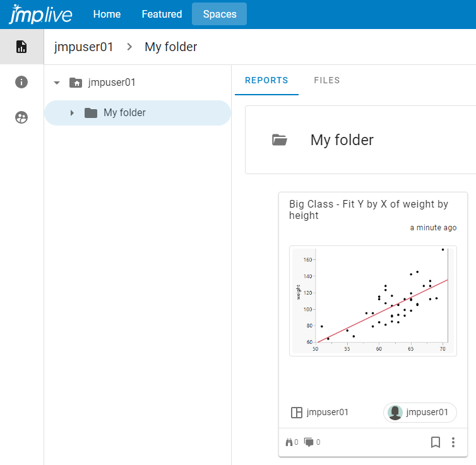
Task: Go to the Home page
Action: coord(107,14)
